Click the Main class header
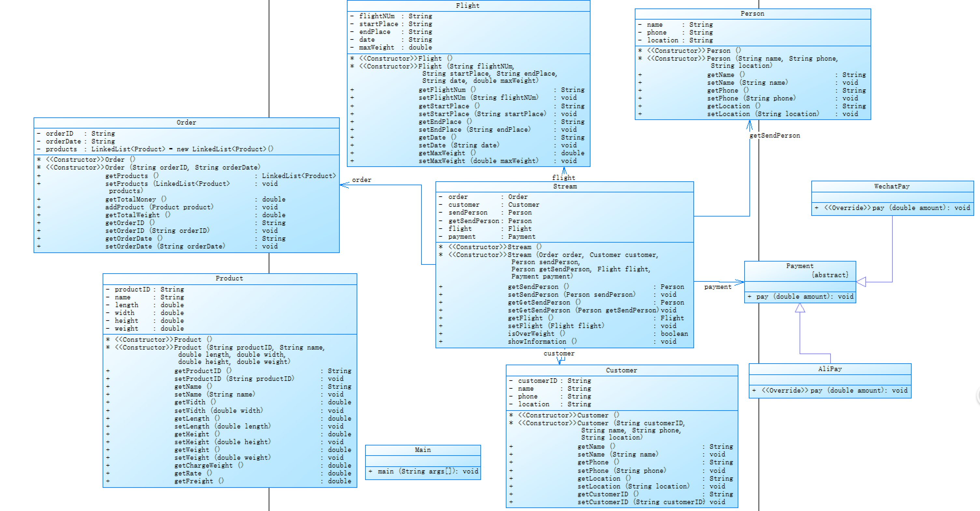Screen dimensions: 980x511 click(422, 450)
